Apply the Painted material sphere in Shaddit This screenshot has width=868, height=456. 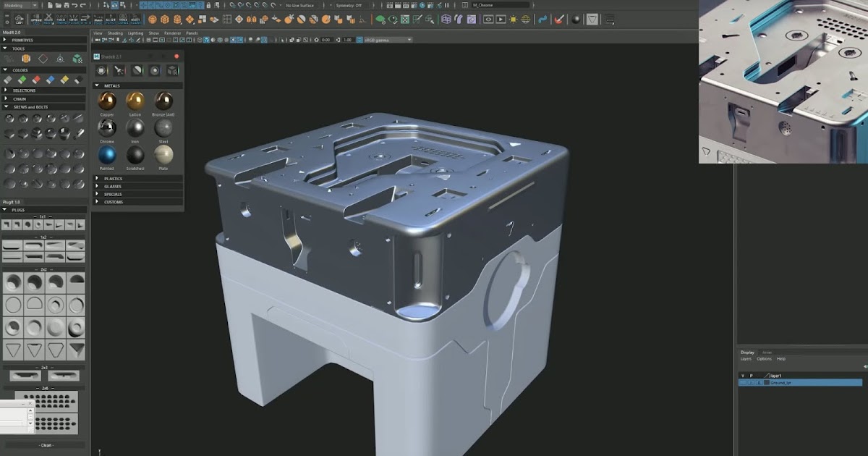[106, 154]
